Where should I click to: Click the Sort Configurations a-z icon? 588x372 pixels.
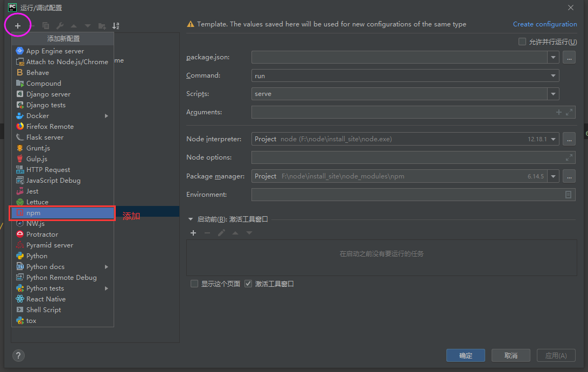(116, 25)
